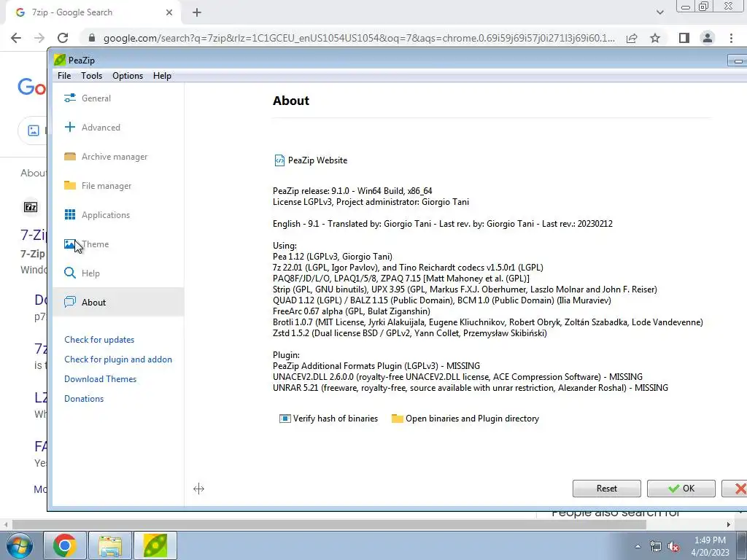Screen dimensions: 747x560
Task: Click the About speech bubble icon
Action: pos(70,302)
